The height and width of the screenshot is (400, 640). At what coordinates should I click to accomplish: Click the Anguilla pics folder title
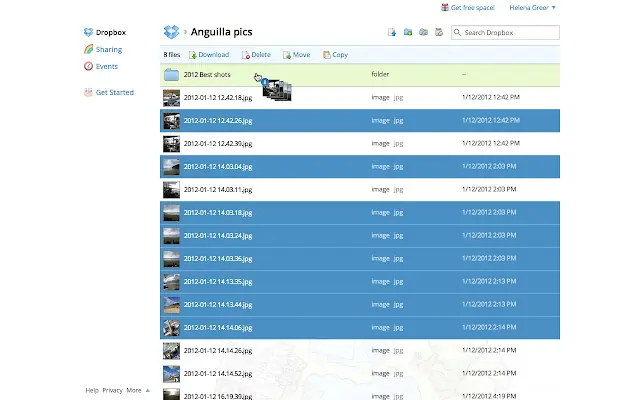(x=222, y=32)
